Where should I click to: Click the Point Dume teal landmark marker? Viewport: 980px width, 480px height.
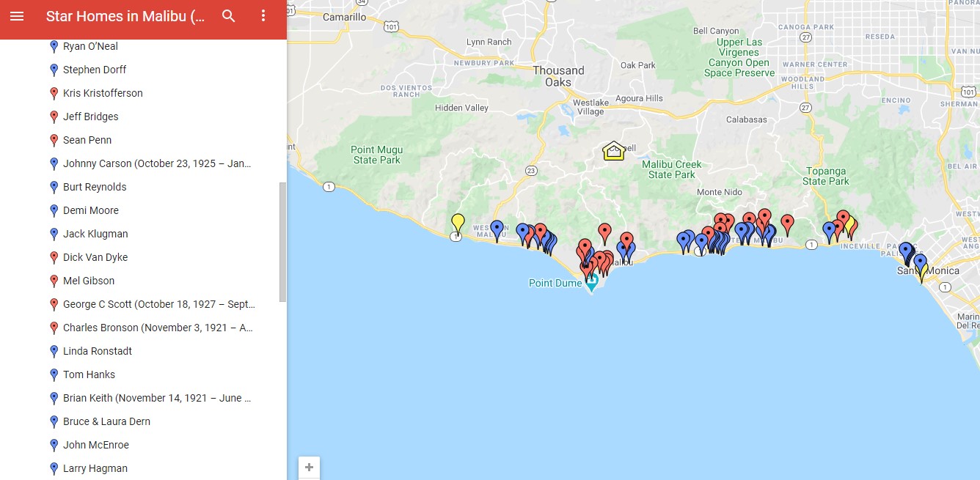click(x=593, y=283)
